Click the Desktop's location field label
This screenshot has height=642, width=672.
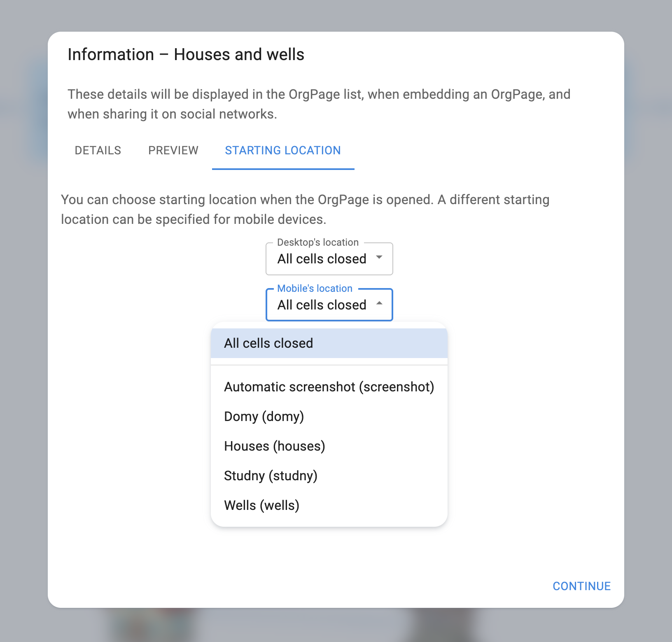pyautogui.click(x=317, y=242)
